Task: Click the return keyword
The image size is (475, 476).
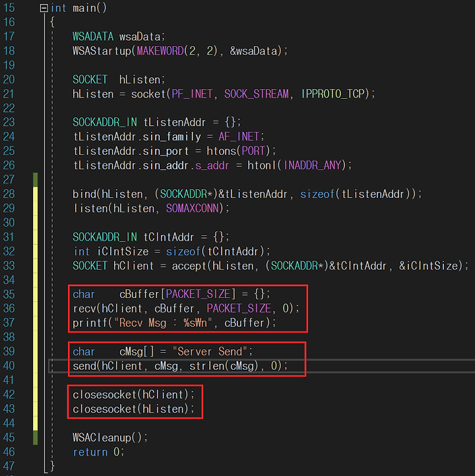Action: [x=90, y=452]
